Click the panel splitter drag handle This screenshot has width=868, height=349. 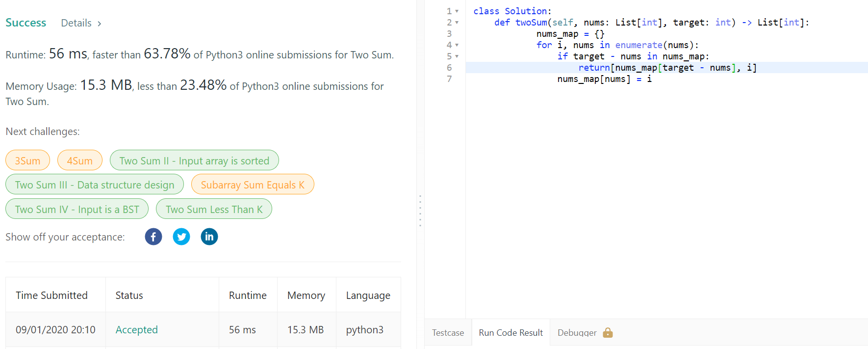click(x=420, y=211)
